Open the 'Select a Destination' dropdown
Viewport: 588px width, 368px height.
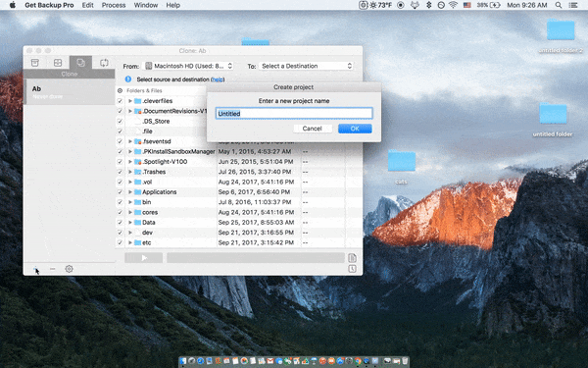[x=306, y=66]
